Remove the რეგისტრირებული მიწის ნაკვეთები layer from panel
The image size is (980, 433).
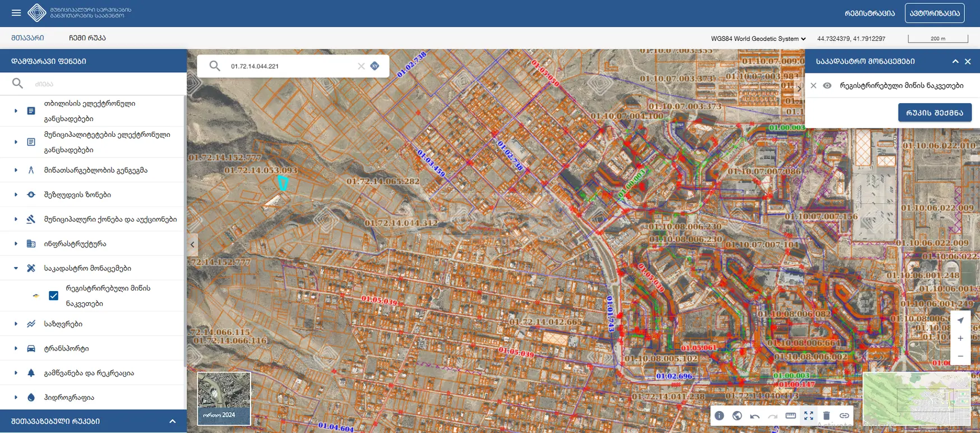[x=813, y=86]
